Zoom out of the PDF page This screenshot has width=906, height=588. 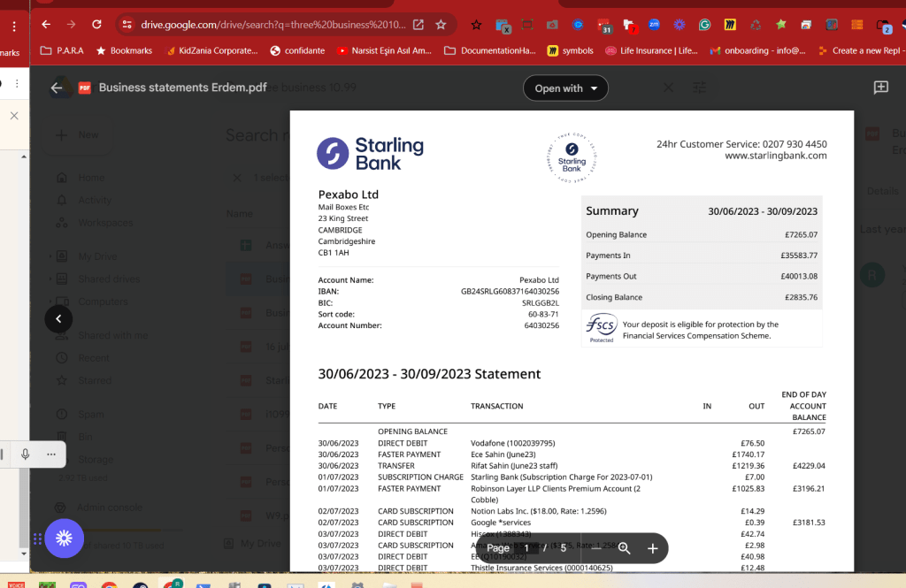coord(597,548)
